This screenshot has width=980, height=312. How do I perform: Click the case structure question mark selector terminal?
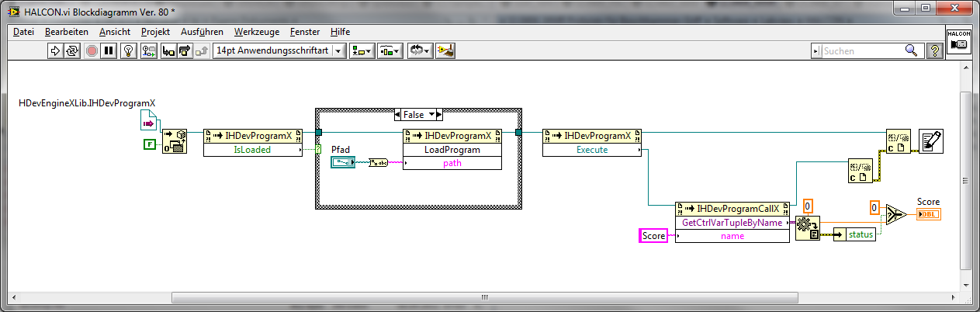coord(318,149)
